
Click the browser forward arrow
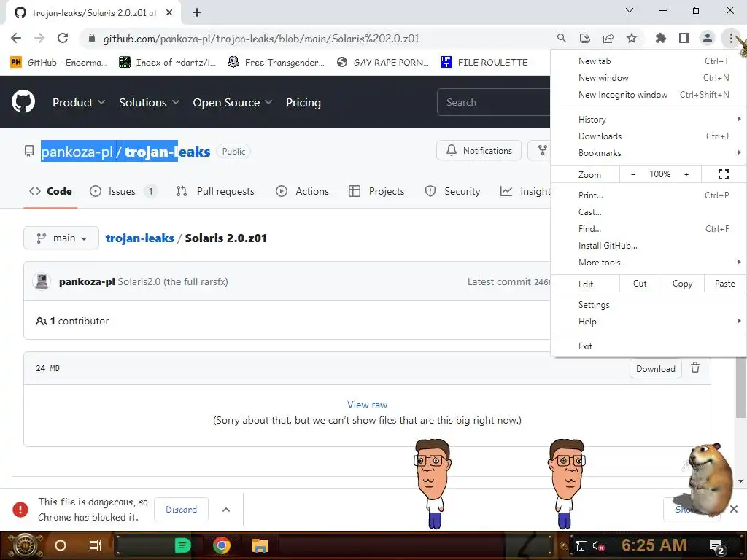pyautogui.click(x=39, y=38)
